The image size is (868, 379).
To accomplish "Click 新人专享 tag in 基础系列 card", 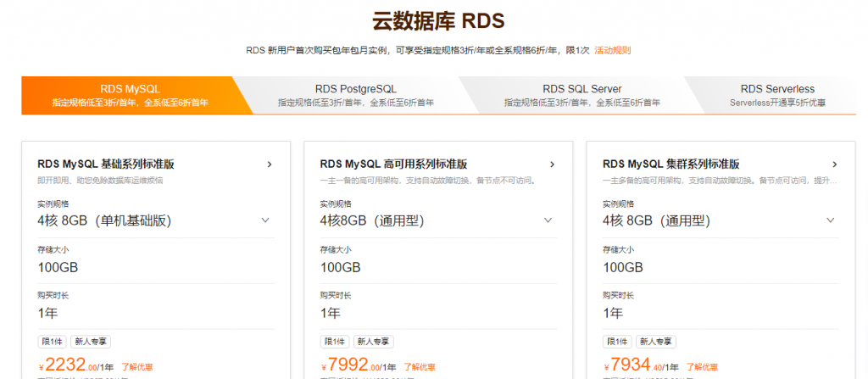I will click(x=91, y=342).
